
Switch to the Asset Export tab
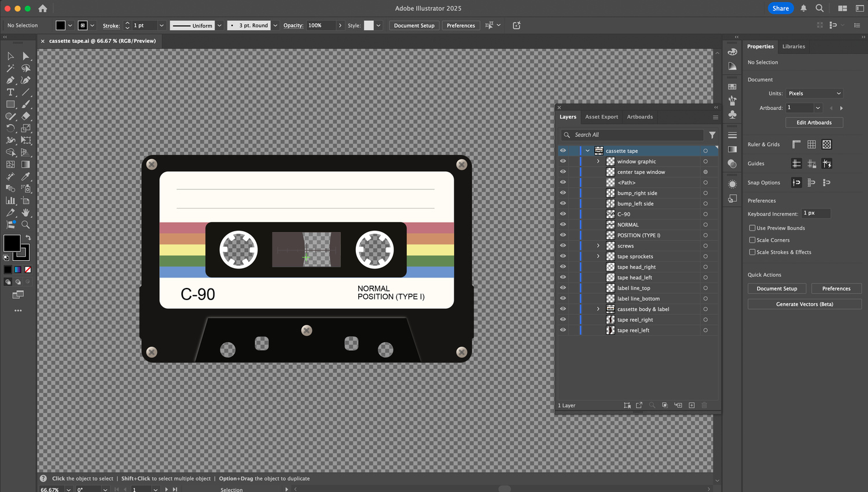tap(601, 117)
